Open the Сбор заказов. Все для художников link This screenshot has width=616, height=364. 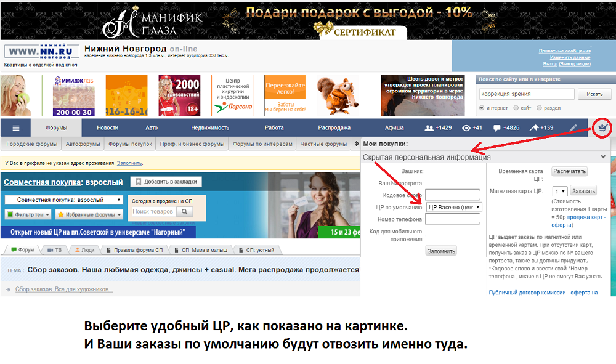click(x=64, y=289)
